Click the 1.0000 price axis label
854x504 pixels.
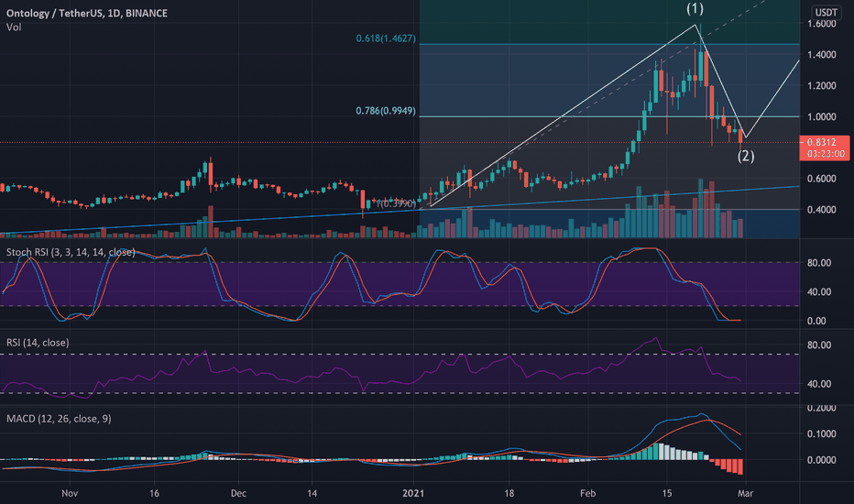822,116
